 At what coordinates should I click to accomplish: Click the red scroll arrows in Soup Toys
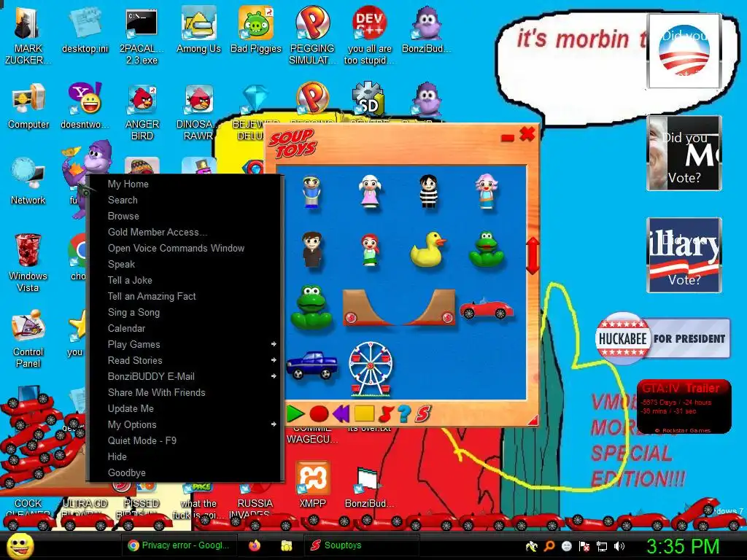[x=533, y=256]
